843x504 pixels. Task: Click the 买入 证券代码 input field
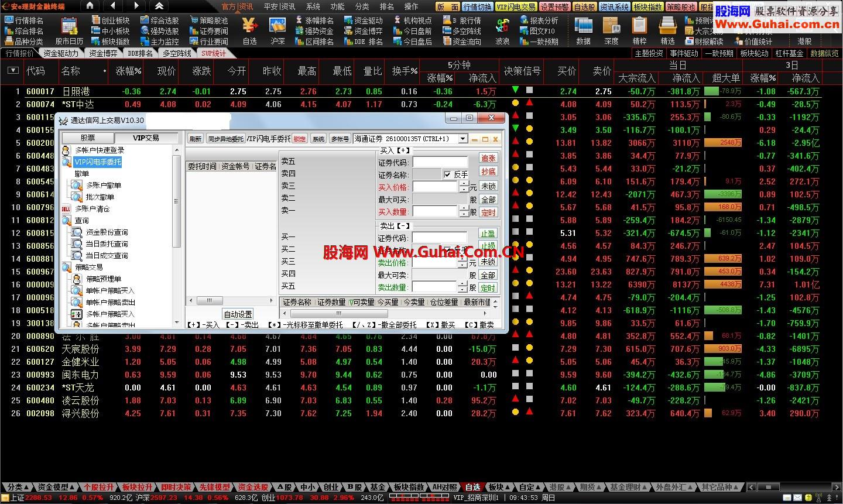440,162
